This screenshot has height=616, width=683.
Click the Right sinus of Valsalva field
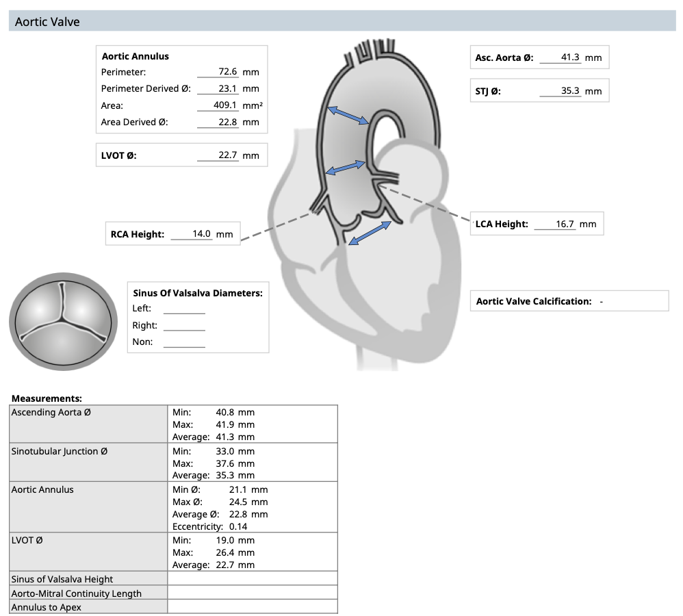pos(184,326)
